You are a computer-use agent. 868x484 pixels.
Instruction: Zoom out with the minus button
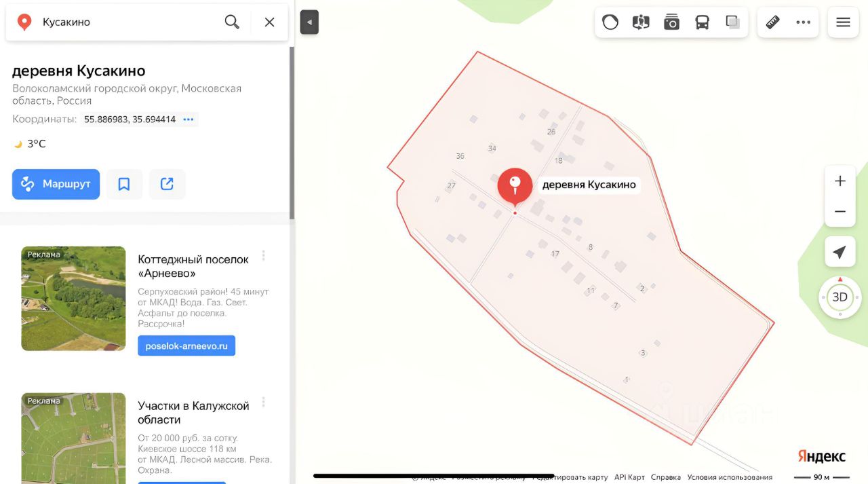tap(840, 212)
